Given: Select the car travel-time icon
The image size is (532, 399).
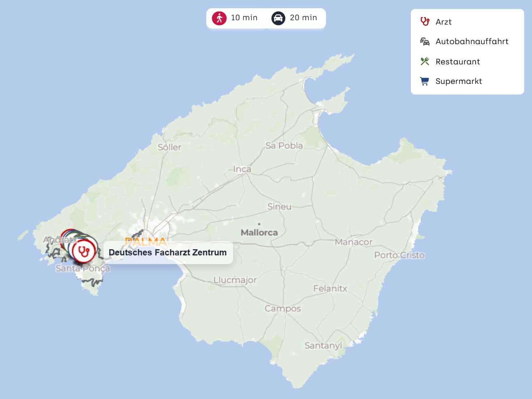Looking at the screenshot, I should (x=278, y=18).
